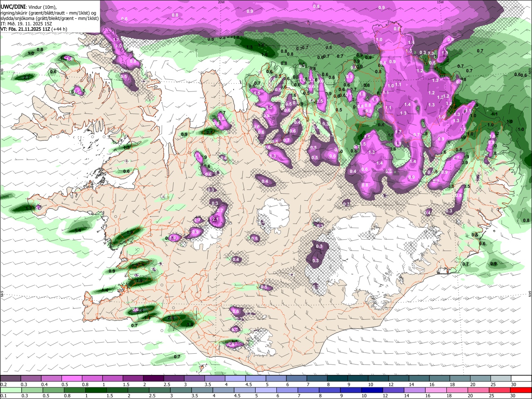Select upper legend row swatch labeled 16

pyautogui.click(x=439, y=379)
